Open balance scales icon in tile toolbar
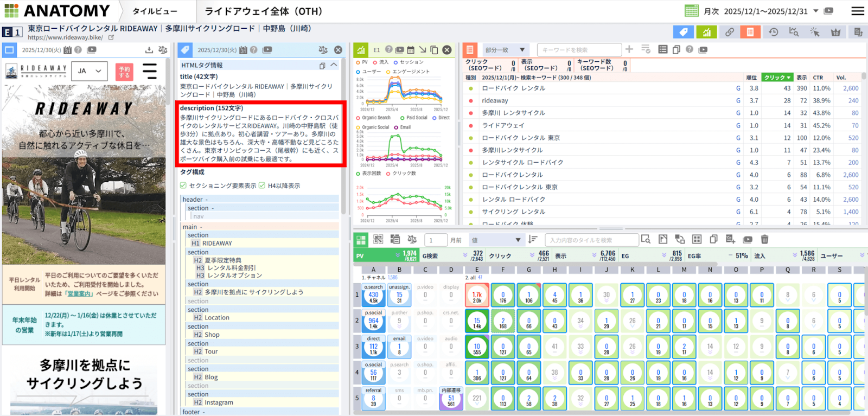Image resolution: width=868 pixels, height=416 pixels. click(x=412, y=239)
